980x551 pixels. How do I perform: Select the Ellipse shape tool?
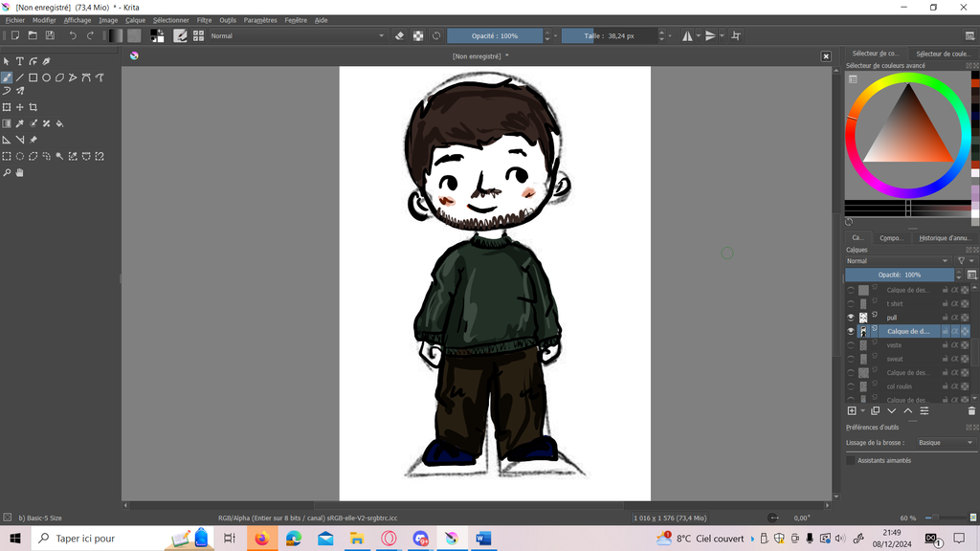pyautogui.click(x=46, y=77)
